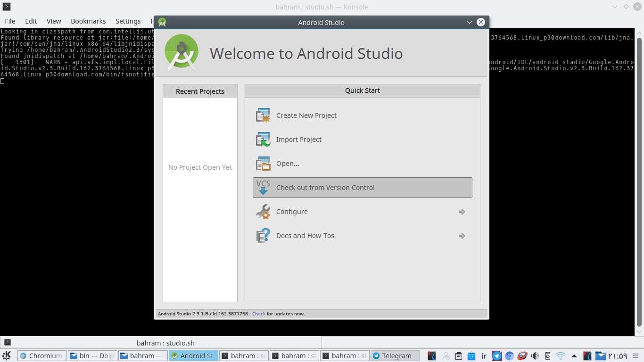Click the large Android Studio logo
644x362 pixels.
[182, 53]
